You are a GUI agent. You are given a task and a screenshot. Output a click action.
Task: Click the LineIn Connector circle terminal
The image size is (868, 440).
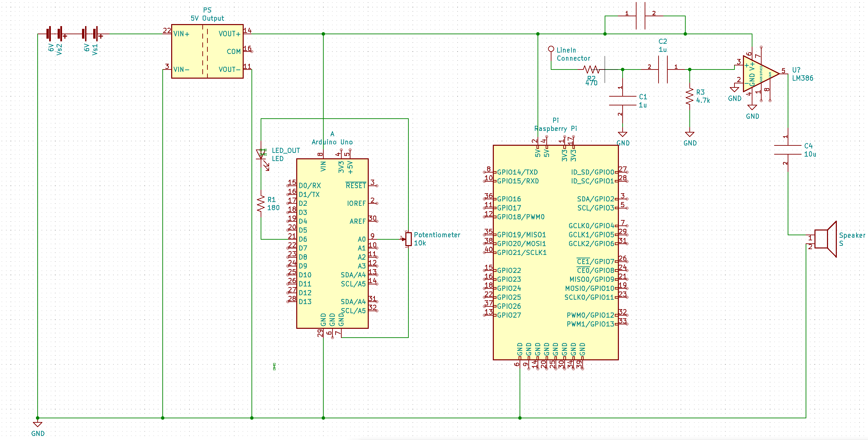tap(551, 49)
